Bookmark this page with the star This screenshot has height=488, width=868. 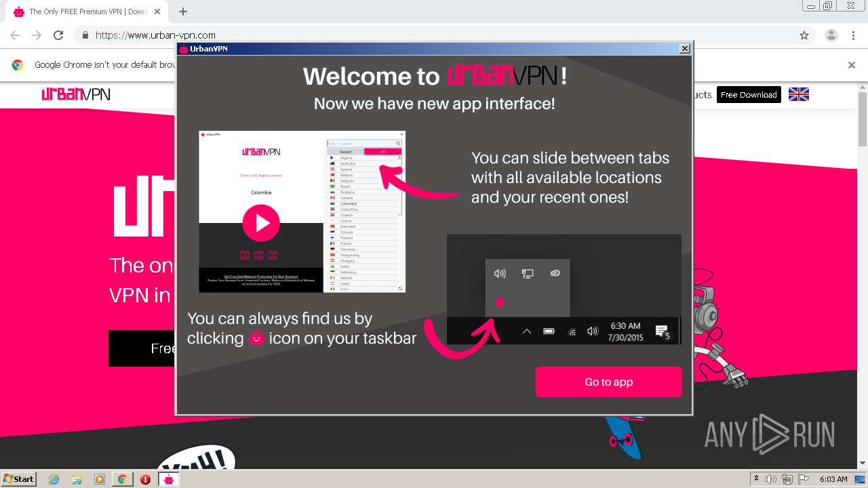(x=804, y=35)
